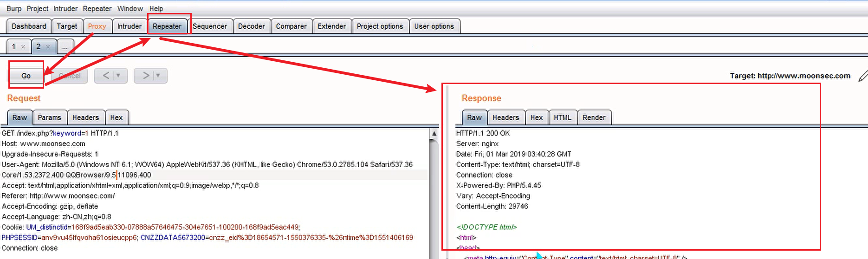Open the Burp menu
Screen dimensions: 868x259
(x=14, y=8)
